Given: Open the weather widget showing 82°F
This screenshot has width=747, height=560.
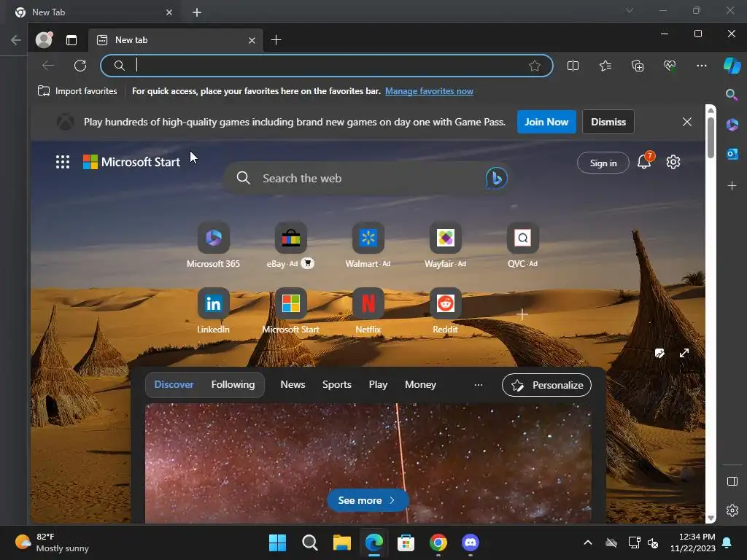Looking at the screenshot, I should pos(52,542).
